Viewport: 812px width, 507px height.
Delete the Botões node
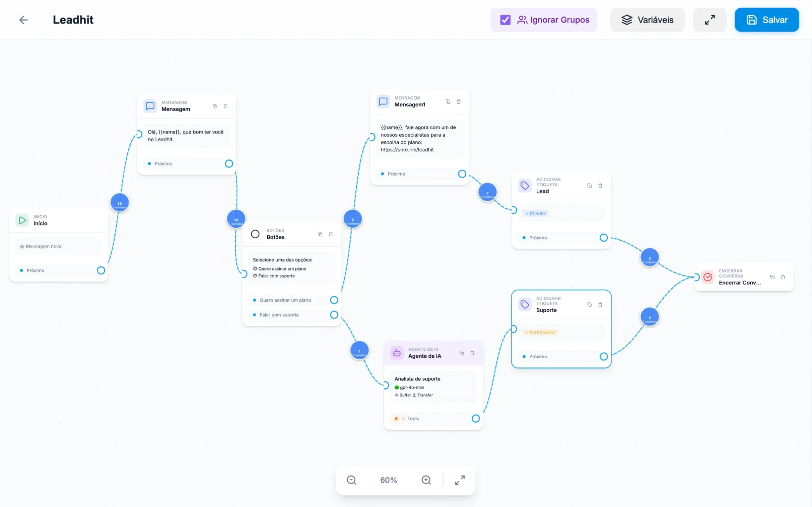pyautogui.click(x=331, y=234)
